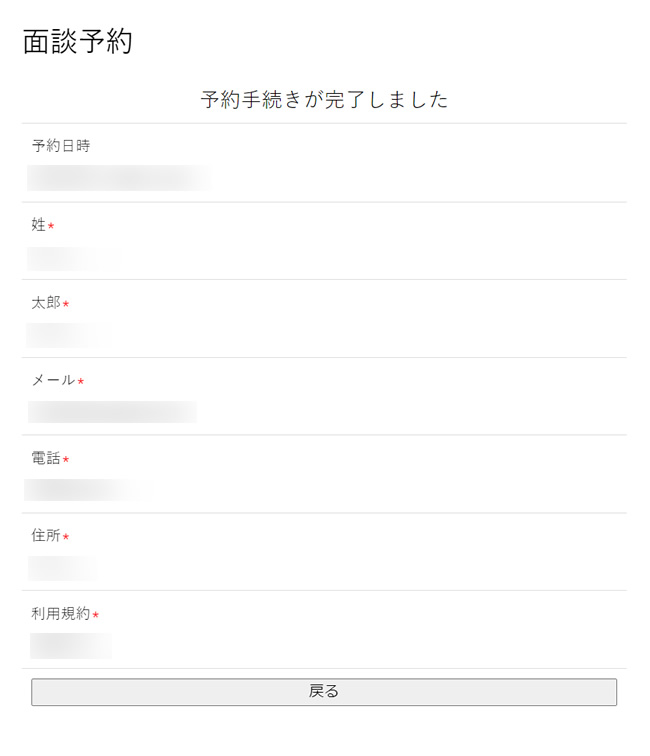Click the 利用規約 field label
This screenshot has height=756, width=650.
(x=61, y=614)
